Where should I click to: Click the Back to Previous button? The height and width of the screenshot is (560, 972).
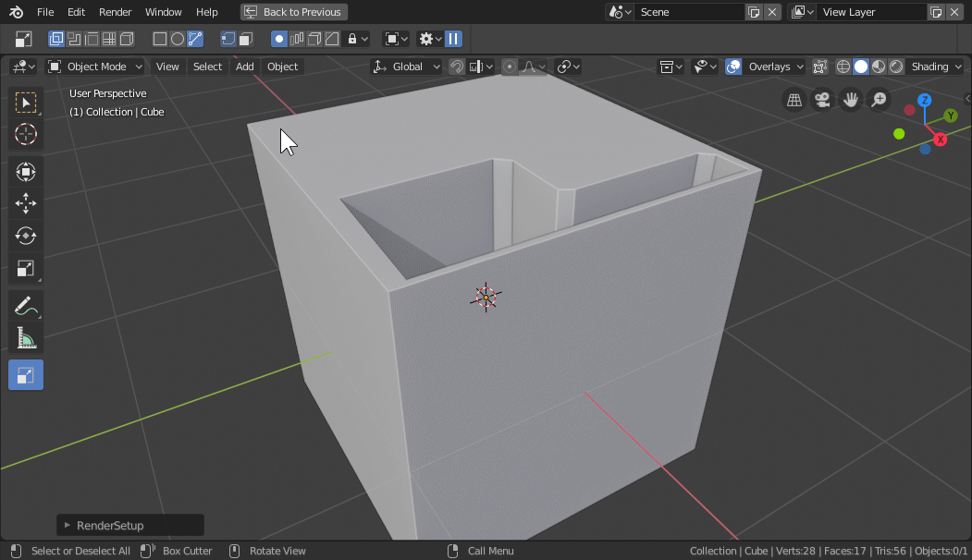click(293, 12)
